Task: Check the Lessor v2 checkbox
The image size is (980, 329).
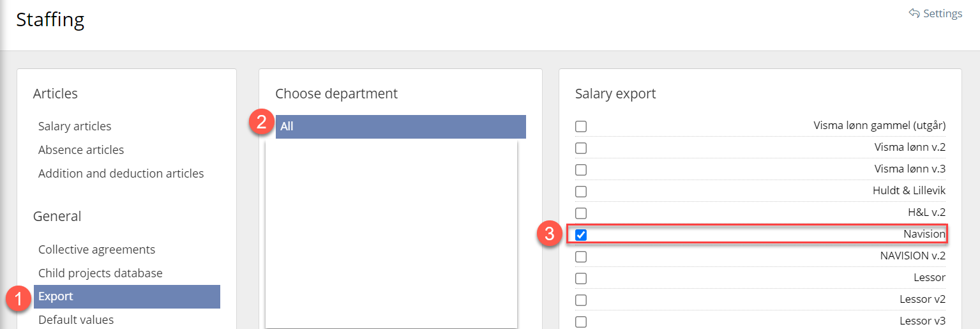Action: pyautogui.click(x=581, y=300)
